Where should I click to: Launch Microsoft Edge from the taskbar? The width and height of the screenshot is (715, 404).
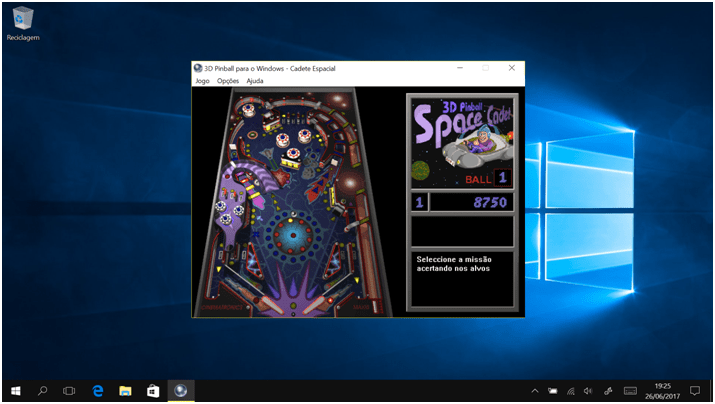[98, 391]
